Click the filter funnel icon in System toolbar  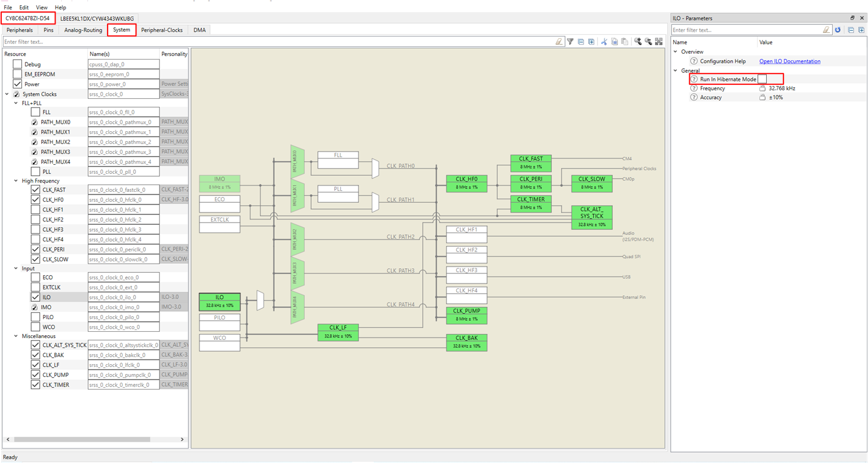[570, 42]
